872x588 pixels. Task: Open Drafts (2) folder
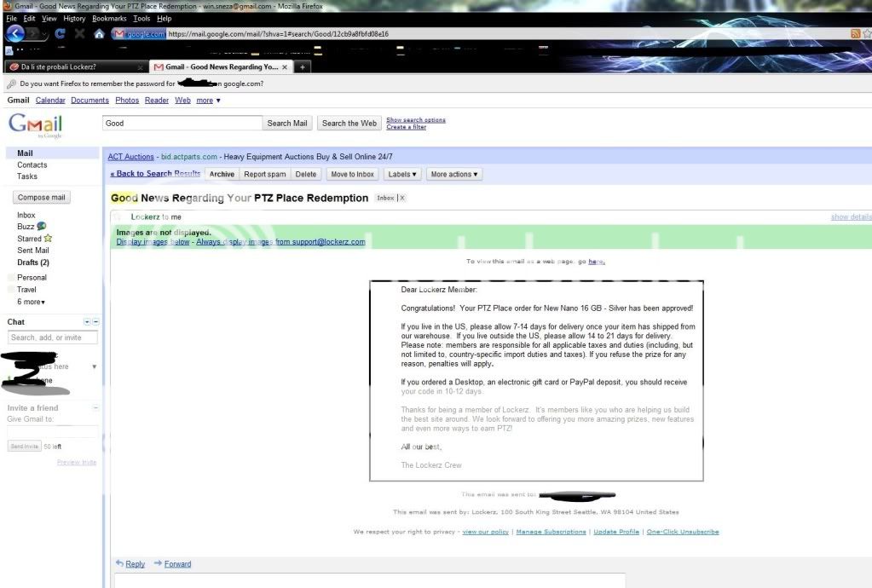coord(32,262)
